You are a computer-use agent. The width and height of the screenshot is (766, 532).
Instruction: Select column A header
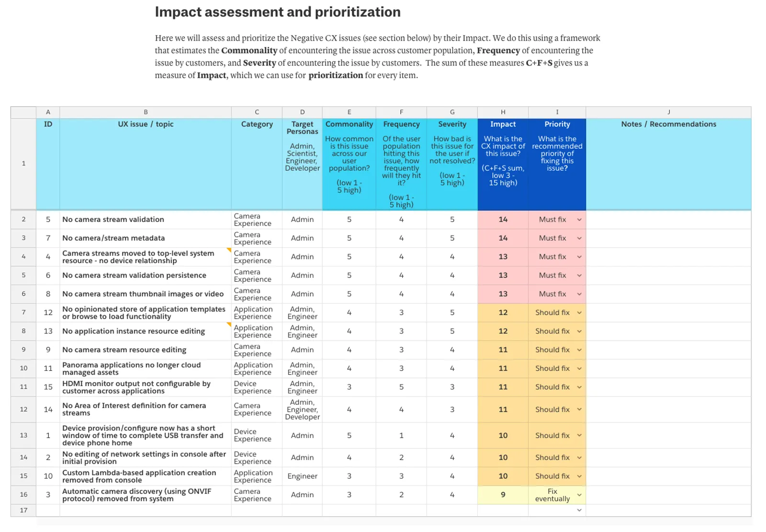48,112
